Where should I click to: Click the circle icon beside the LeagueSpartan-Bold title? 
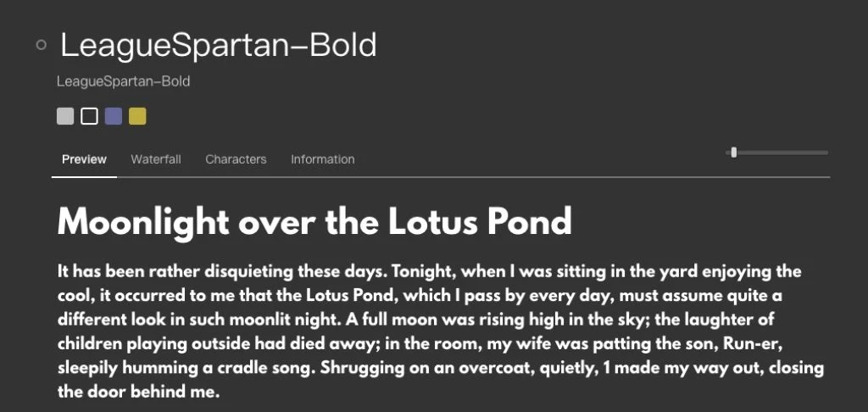coord(42,45)
